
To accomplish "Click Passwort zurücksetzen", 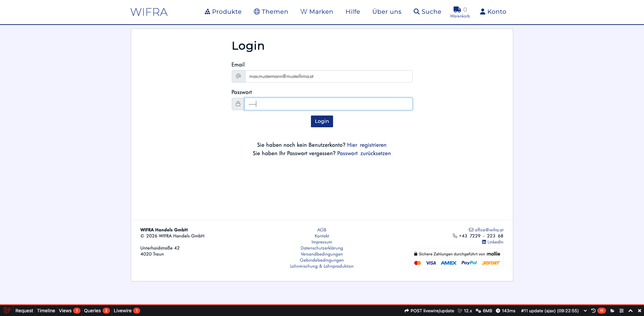I will click(x=364, y=153).
